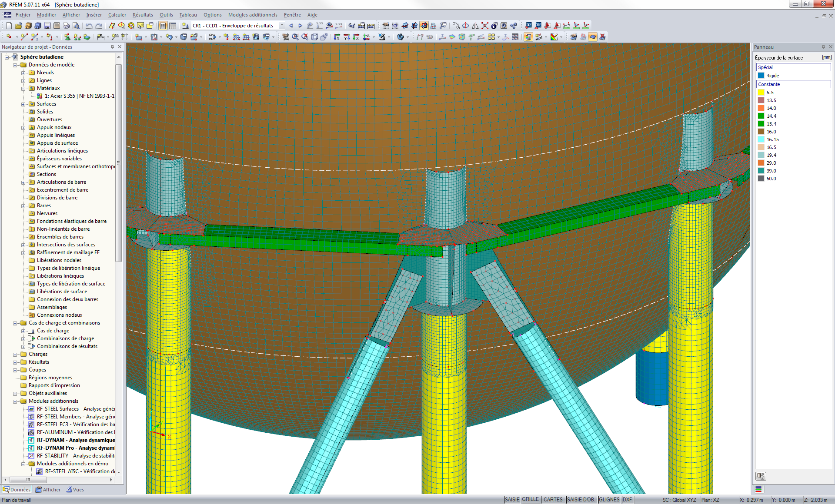
Task: Toggle the project navigator display button
Action: [163, 26]
